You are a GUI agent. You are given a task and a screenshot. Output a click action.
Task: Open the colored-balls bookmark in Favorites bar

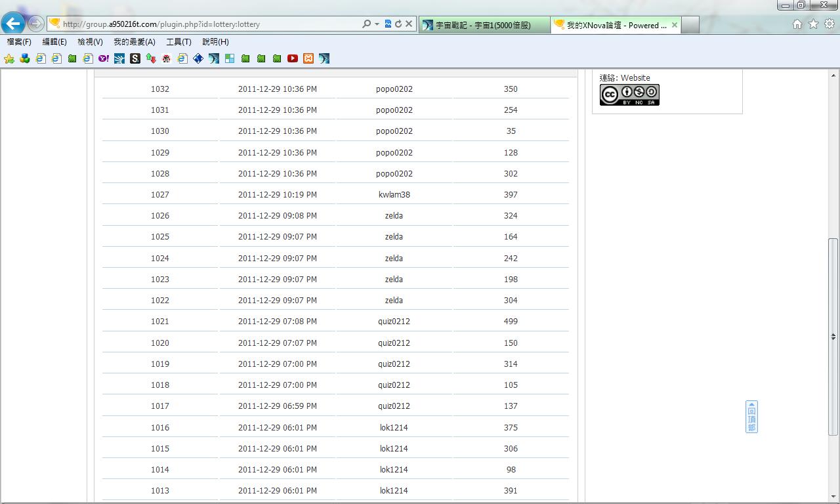tap(25, 58)
